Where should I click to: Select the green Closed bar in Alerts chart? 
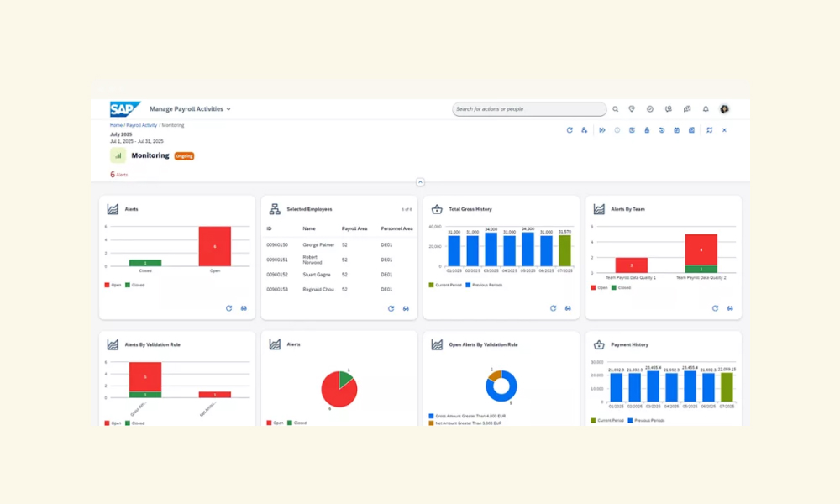145,263
